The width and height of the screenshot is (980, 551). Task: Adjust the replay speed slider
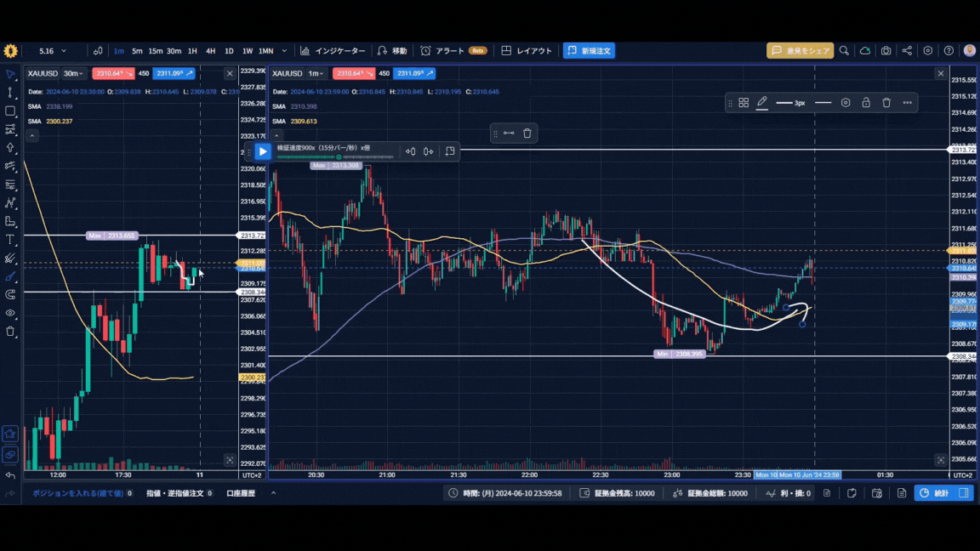click(335, 156)
